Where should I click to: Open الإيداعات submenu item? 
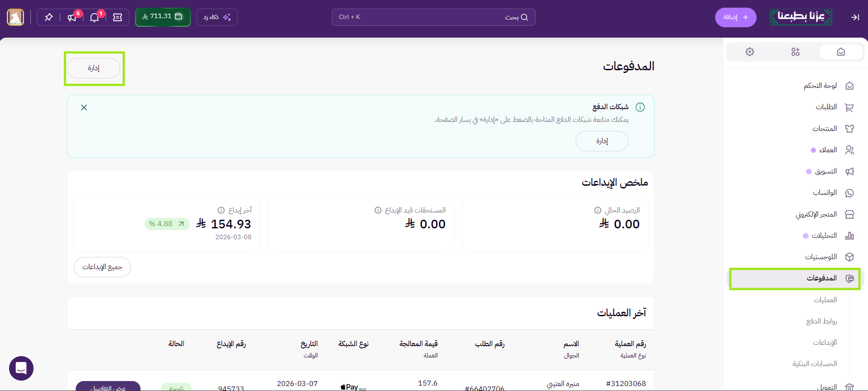click(x=825, y=343)
